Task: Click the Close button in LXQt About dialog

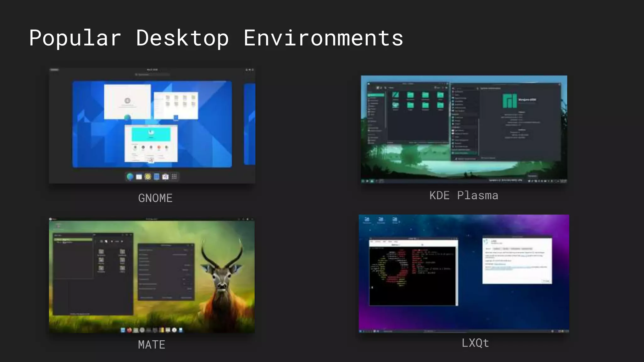Action: 546,281
